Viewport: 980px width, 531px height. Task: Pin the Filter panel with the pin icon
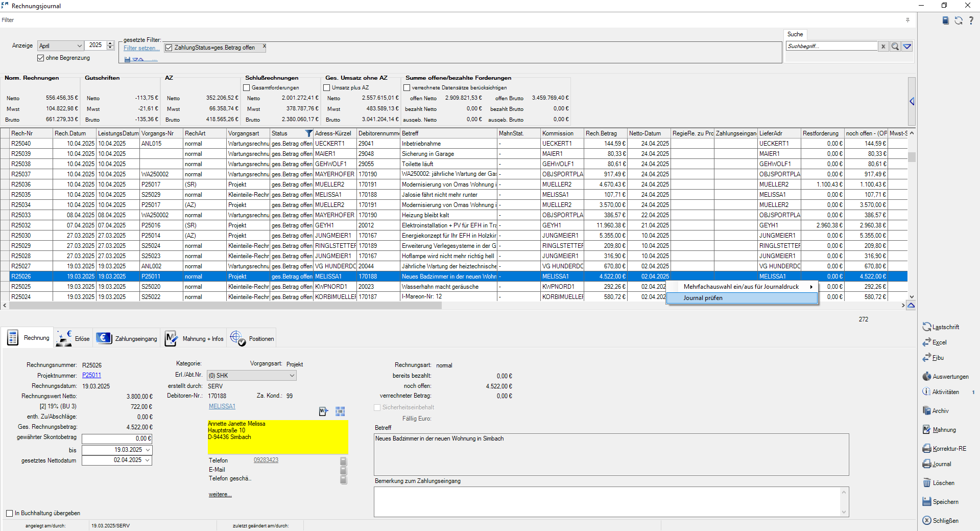[x=907, y=20]
